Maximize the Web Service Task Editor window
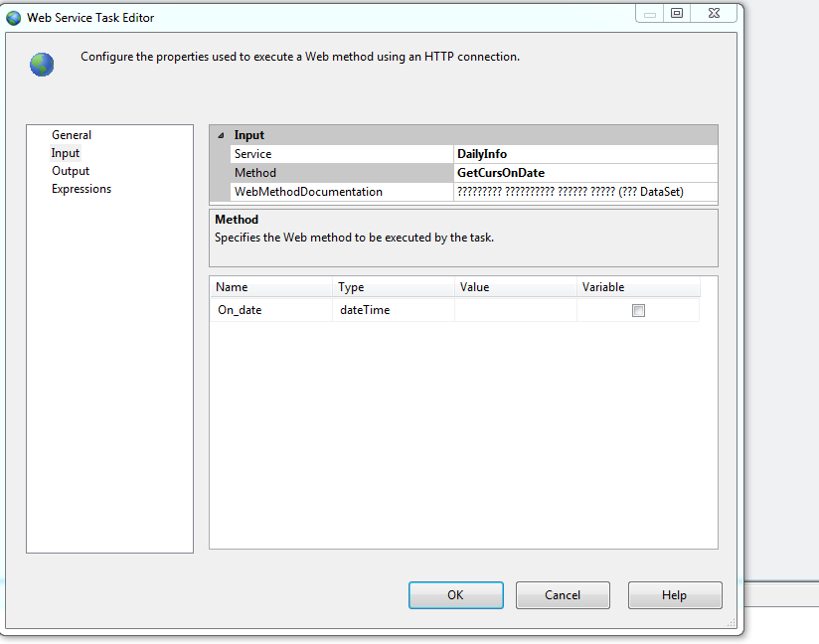The height and width of the screenshot is (644, 819). tap(677, 13)
